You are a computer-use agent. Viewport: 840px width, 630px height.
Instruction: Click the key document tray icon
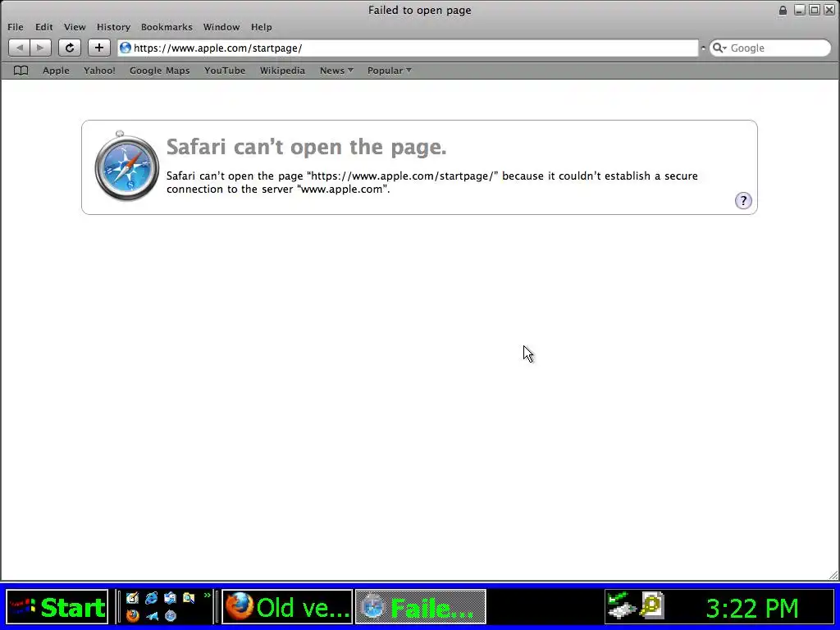pos(652,605)
